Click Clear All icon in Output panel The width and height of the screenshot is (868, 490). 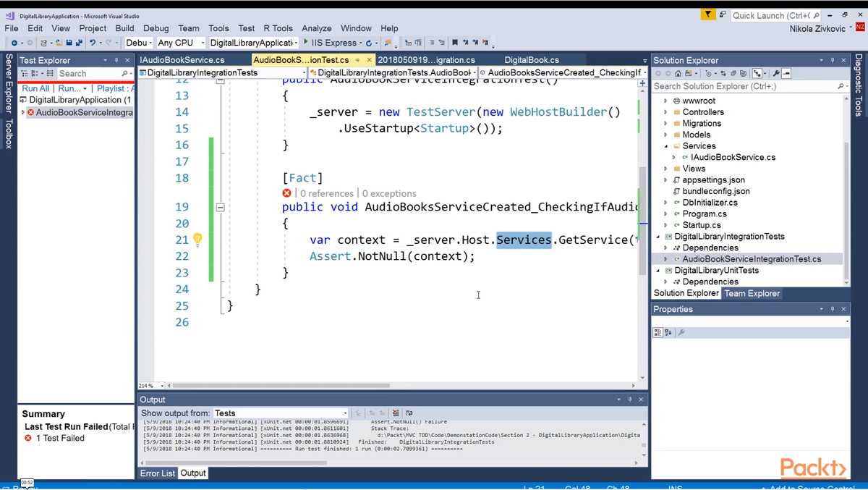coord(396,413)
